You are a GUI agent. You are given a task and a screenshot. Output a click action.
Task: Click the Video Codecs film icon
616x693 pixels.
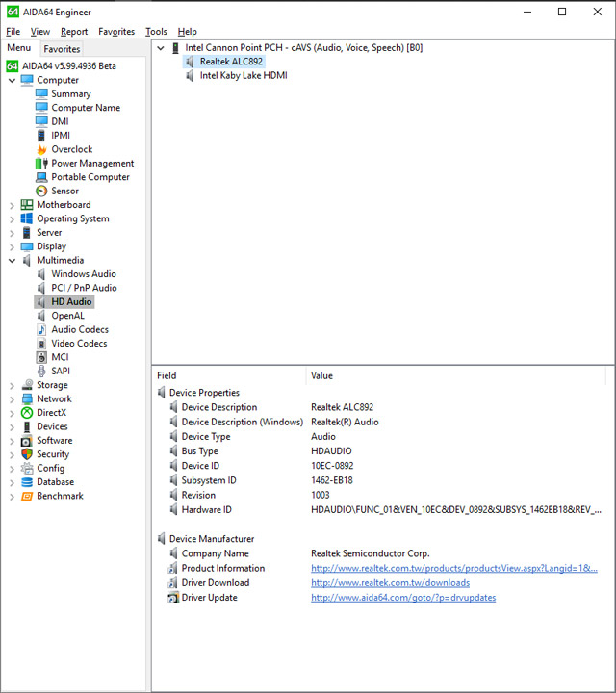tap(41, 344)
